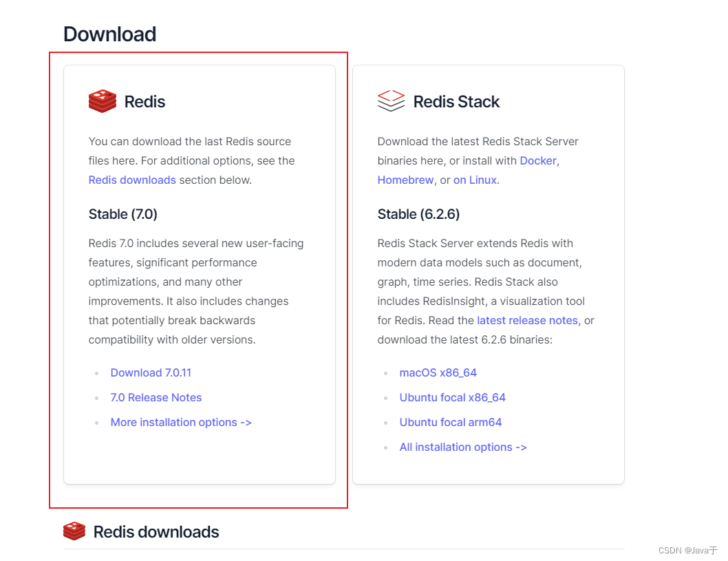Download macOS x86_64 binary
This screenshot has width=728, height=561.
(x=438, y=372)
